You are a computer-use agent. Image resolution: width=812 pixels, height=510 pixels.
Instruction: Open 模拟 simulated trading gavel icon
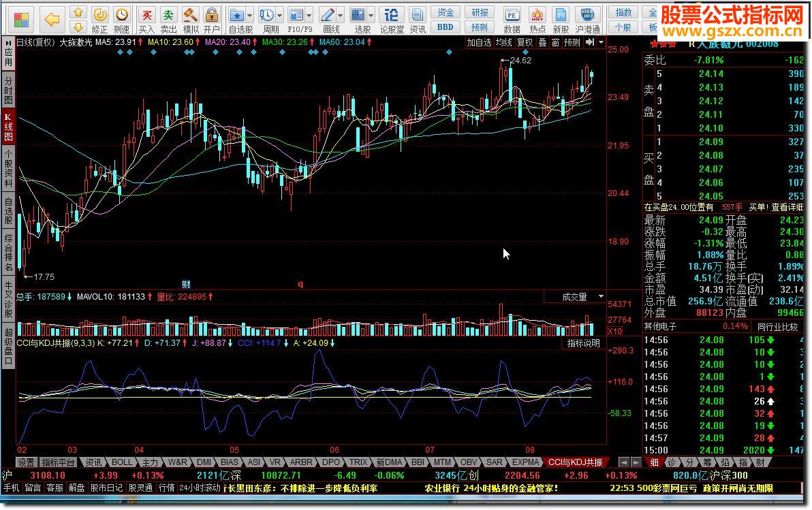pyautogui.click(x=191, y=15)
